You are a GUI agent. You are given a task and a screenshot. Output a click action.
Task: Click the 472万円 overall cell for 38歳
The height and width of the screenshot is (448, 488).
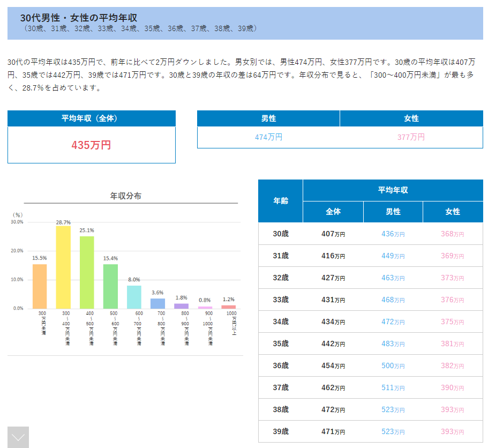click(x=333, y=410)
